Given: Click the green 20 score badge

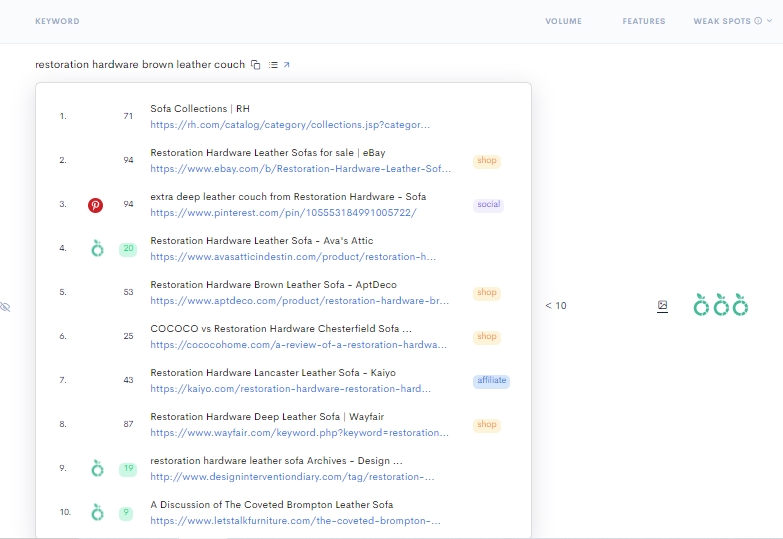Looking at the screenshot, I should (128, 249).
